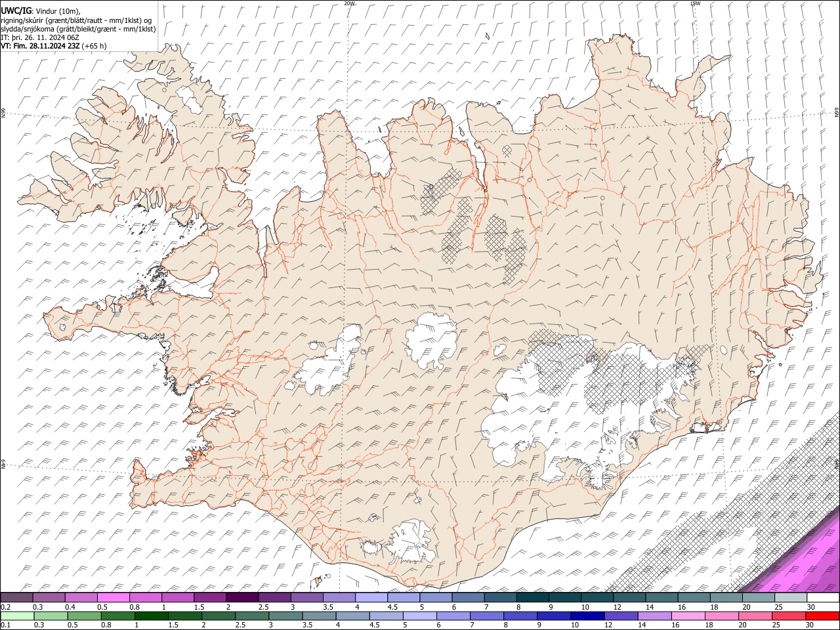Select dark teal 8–9 swatch in upper legend
The width and height of the screenshot is (840, 630).
[x=533, y=598]
